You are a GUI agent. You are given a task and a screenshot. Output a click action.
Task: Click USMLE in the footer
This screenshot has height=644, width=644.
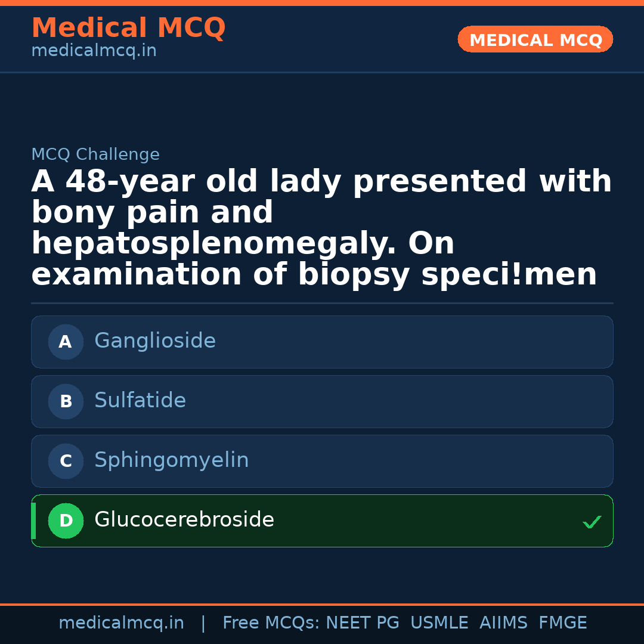(439, 623)
